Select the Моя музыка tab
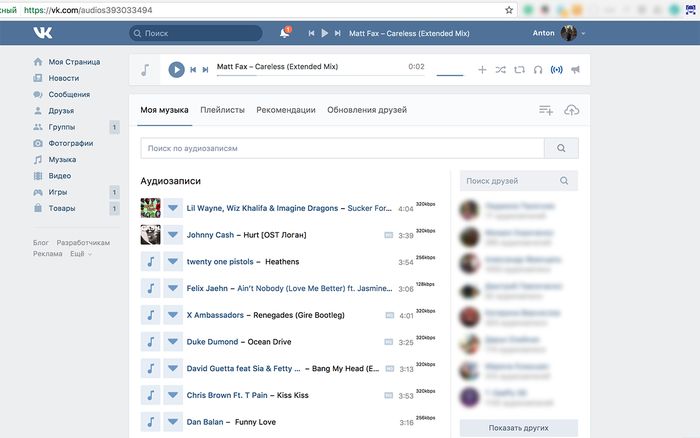 tap(164, 110)
